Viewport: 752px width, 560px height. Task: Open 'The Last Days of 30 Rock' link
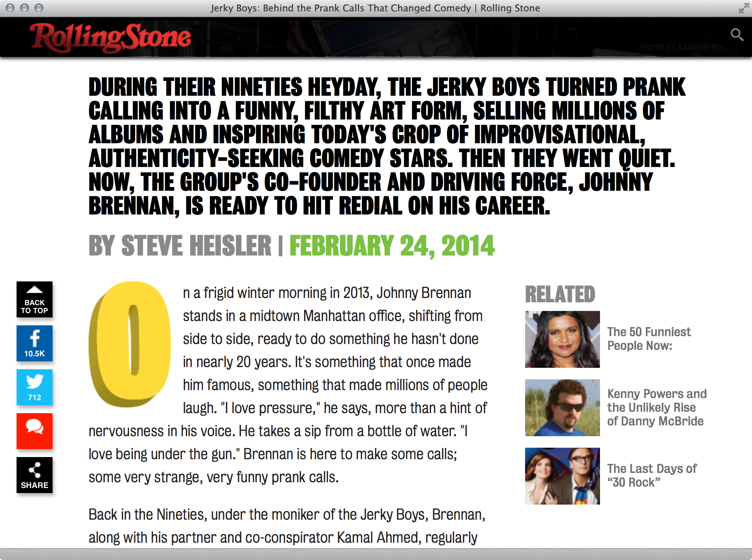coord(652,475)
